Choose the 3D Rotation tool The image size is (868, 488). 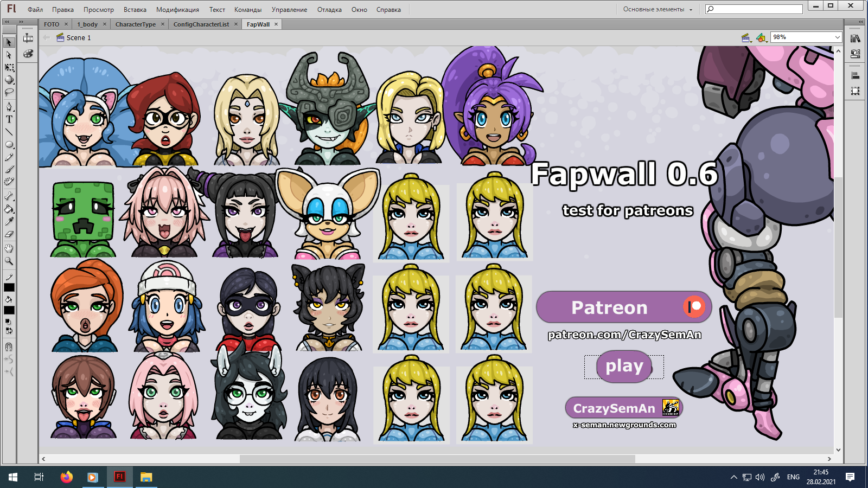[9, 80]
